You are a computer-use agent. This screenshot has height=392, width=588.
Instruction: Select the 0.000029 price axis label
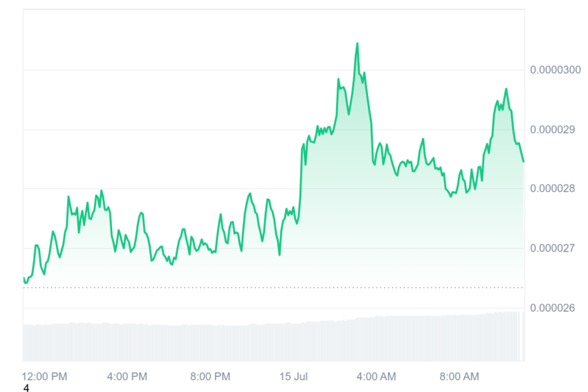pos(553,130)
